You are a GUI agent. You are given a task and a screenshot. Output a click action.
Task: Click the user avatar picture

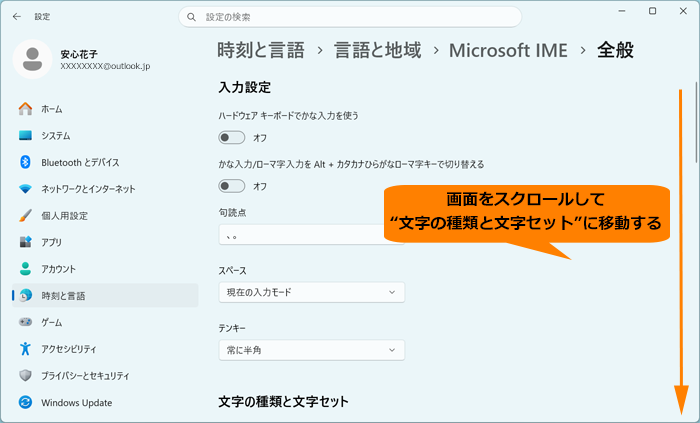click(33, 59)
